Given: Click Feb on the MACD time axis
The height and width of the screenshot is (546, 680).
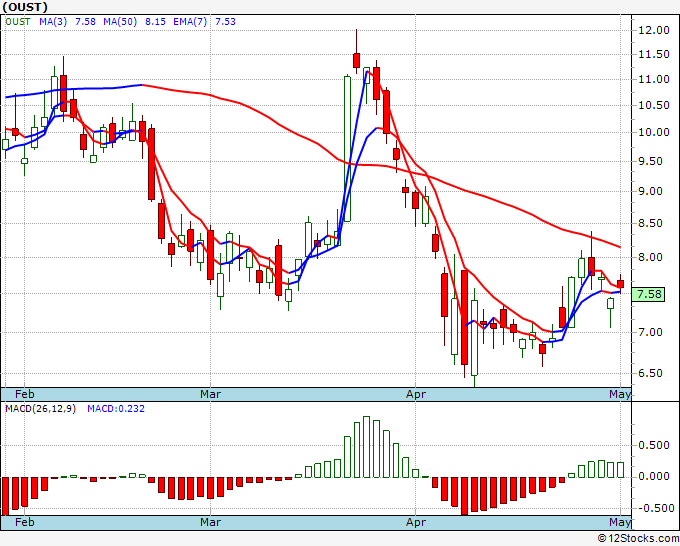Looking at the screenshot, I should pyautogui.click(x=24, y=522).
